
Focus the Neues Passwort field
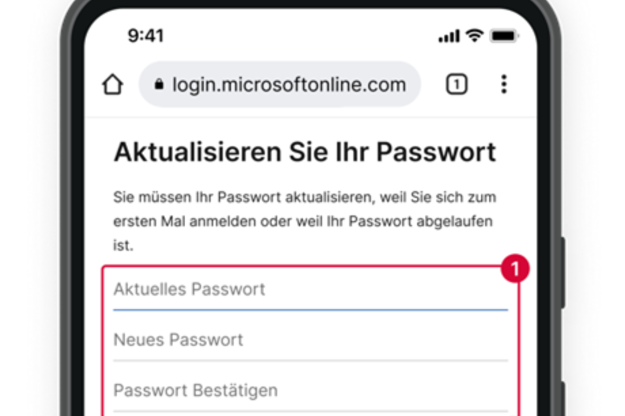point(311,341)
